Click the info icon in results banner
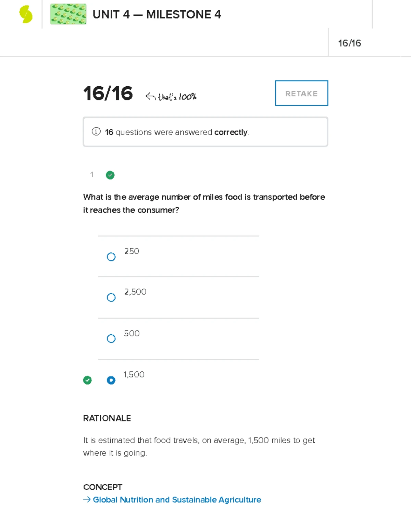This screenshot has height=532, width=411. (x=96, y=132)
